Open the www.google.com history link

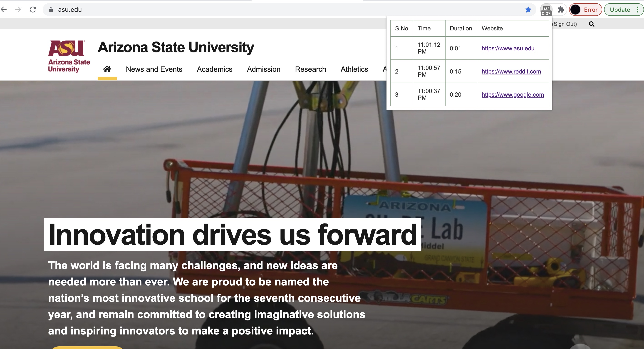click(x=513, y=95)
